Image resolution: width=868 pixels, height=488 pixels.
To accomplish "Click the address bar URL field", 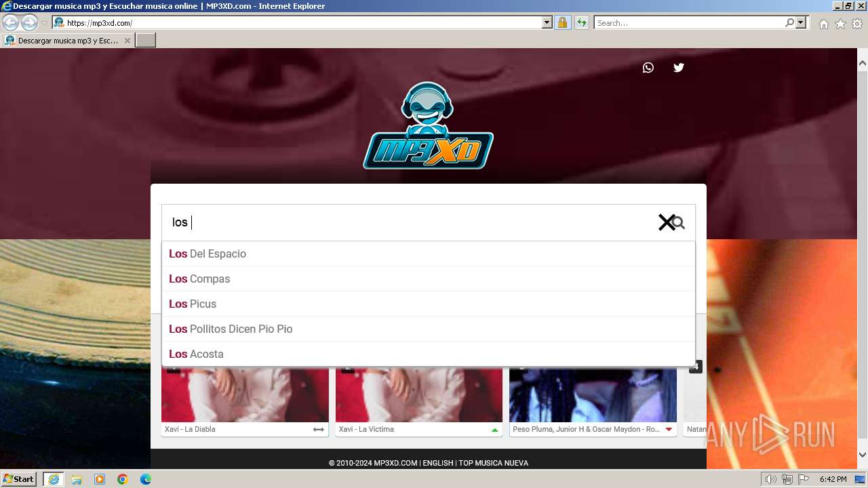I will click(x=303, y=23).
